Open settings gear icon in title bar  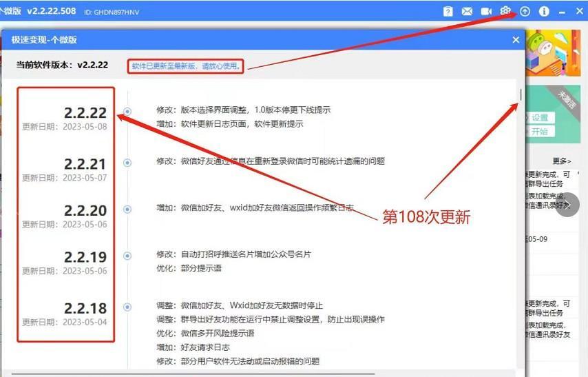coord(505,11)
